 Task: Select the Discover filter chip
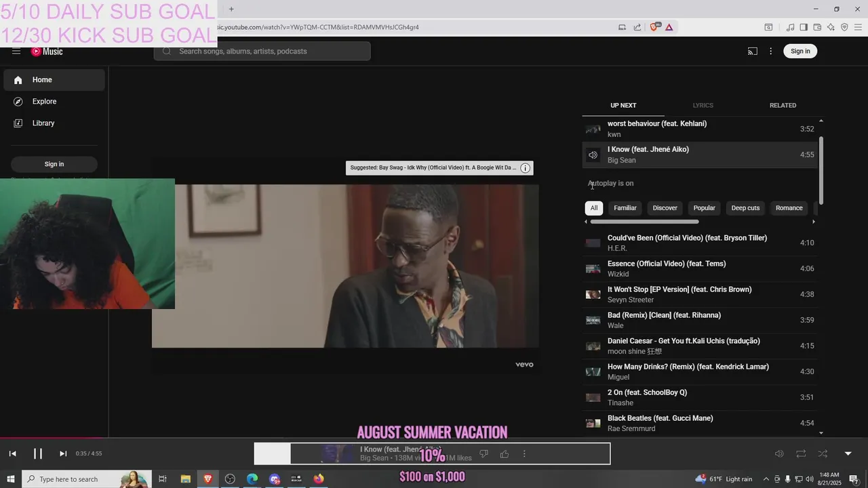[x=665, y=208]
